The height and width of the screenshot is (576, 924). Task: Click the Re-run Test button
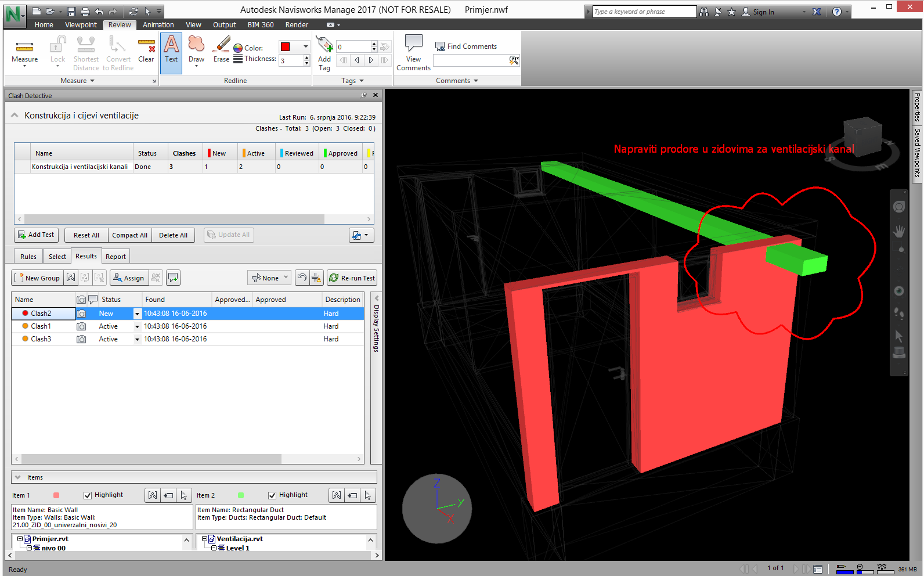[x=352, y=278]
